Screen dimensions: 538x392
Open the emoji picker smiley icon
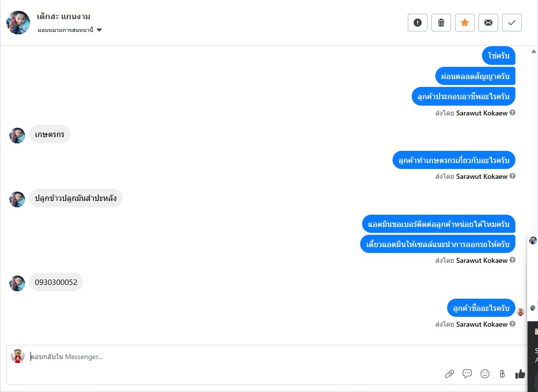coord(485,374)
